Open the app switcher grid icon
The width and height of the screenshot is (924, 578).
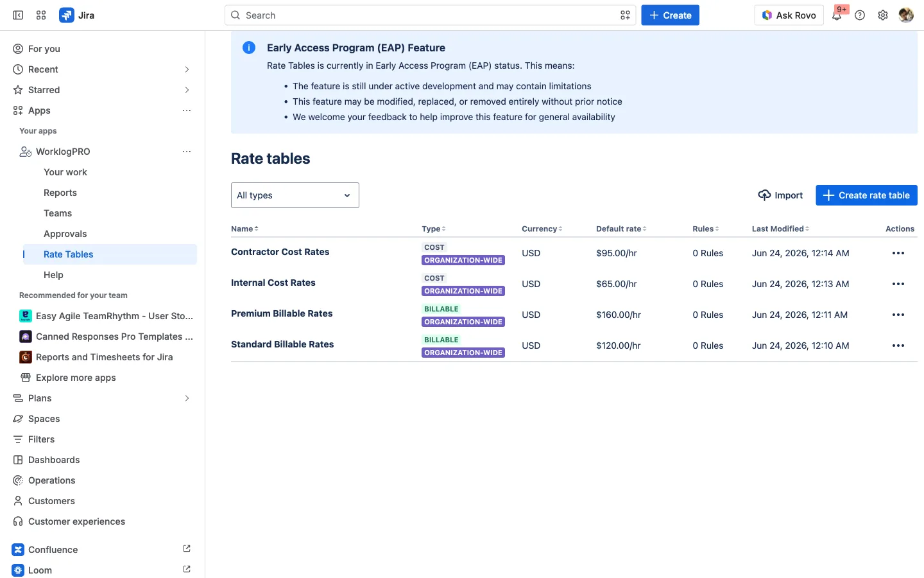click(x=41, y=15)
